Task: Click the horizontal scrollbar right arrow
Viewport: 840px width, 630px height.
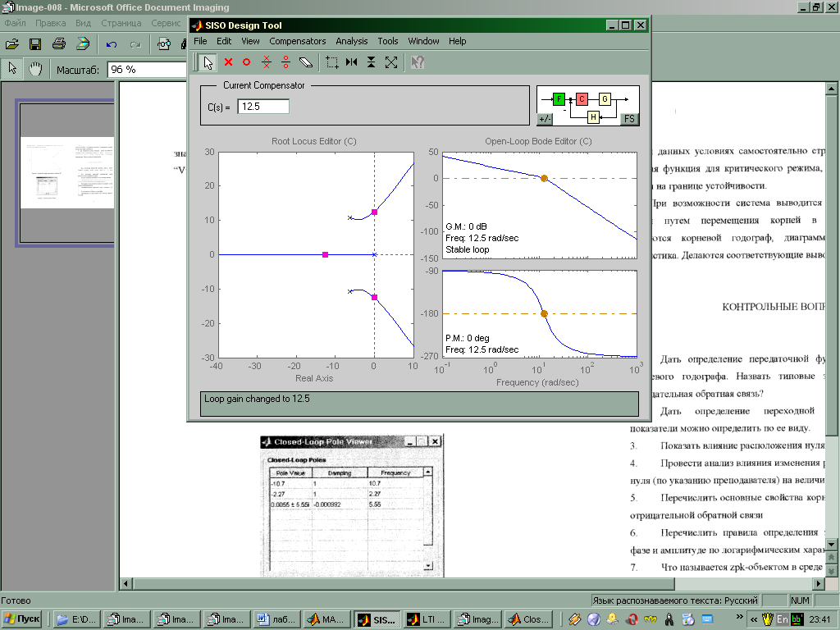Action: [x=819, y=583]
